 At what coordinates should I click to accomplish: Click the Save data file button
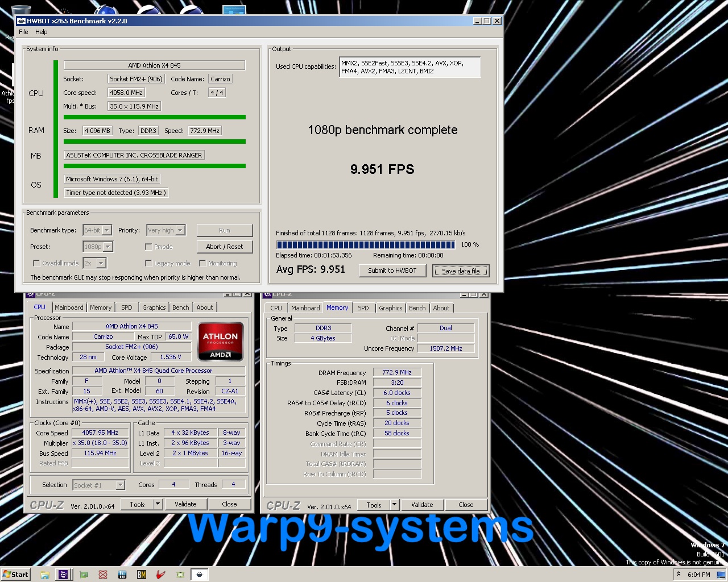click(x=461, y=271)
